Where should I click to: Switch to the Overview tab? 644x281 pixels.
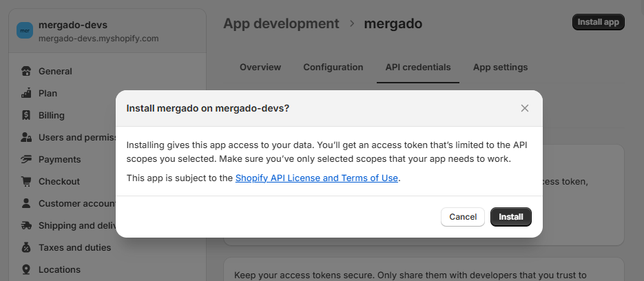260,67
